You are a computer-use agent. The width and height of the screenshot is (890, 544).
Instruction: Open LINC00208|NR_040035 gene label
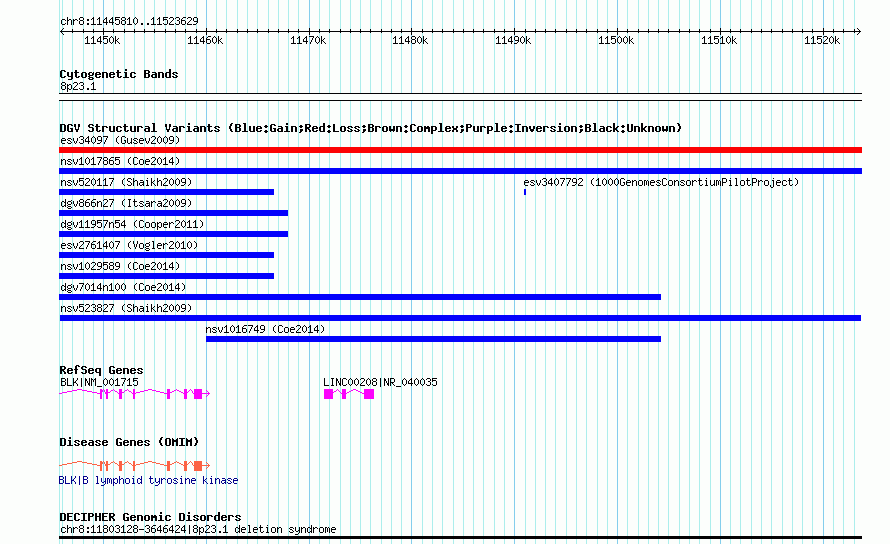tap(380, 382)
